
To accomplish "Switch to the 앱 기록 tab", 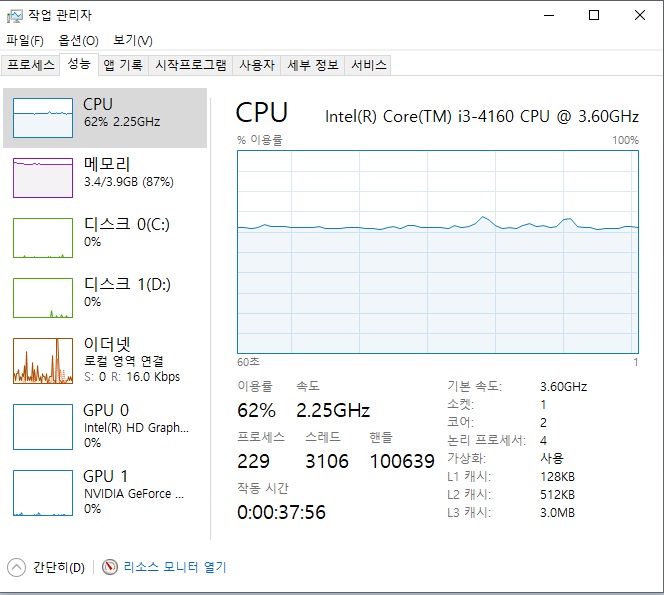I will click(x=122, y=65).
